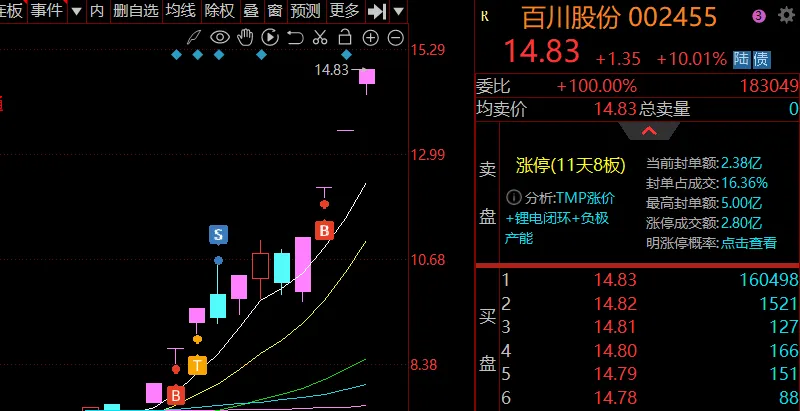The width and height of the screenshot is (800, 411).
Task: Click stock name 百川股份 002455
Action: click(619, 18)
